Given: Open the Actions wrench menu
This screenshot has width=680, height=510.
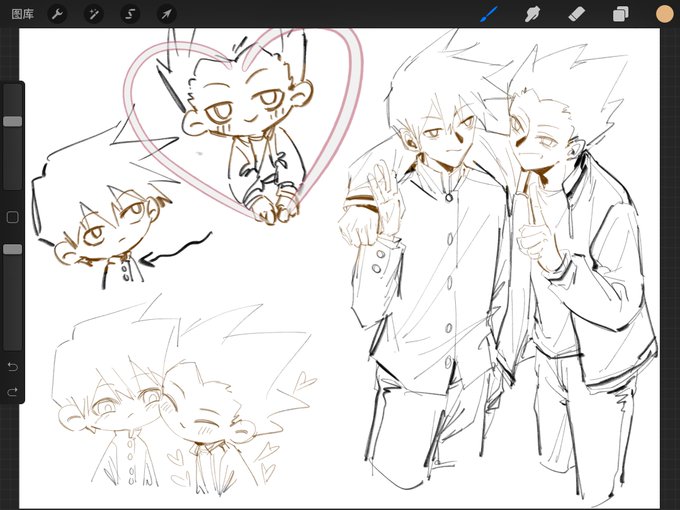Looking at the screenshot, I should [57, 14].
